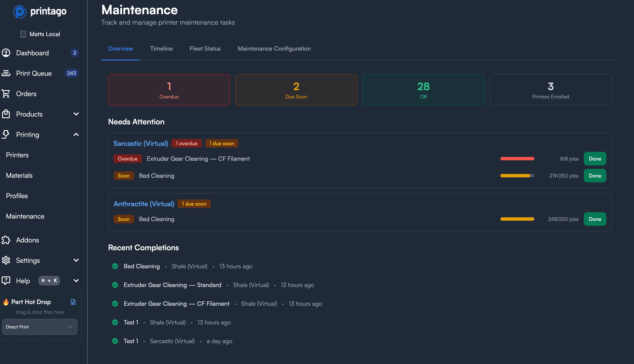Open Dashboard via its gauge icon
This screenshot has height=364, width=634.
pos(6,53)
